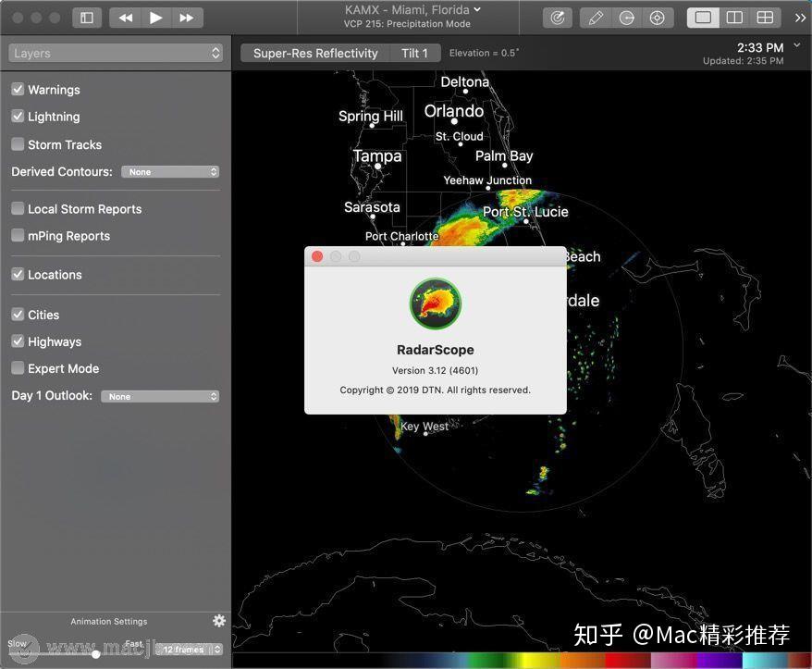Screen dimensions: 812x669
Task: Adjust the animation speed slider
Action: 95,653
